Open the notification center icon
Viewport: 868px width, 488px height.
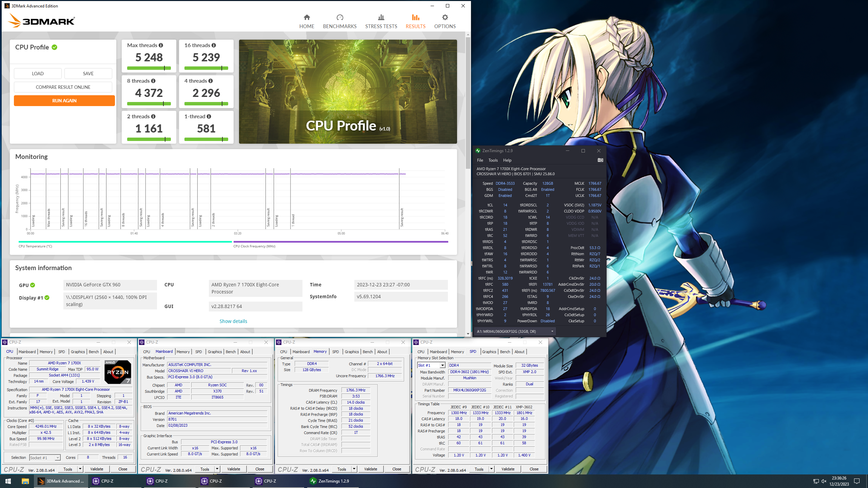pos(857,481)
